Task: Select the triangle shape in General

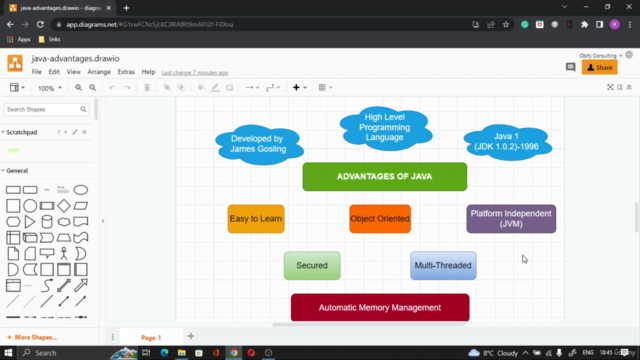Action: point(30,222)
